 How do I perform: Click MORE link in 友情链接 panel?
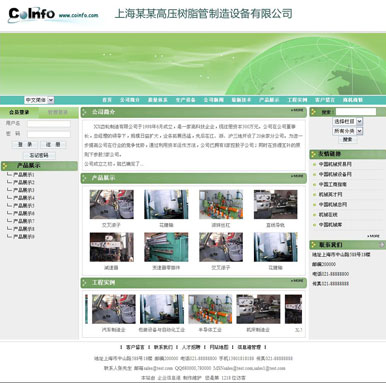[x=373, y=236]
